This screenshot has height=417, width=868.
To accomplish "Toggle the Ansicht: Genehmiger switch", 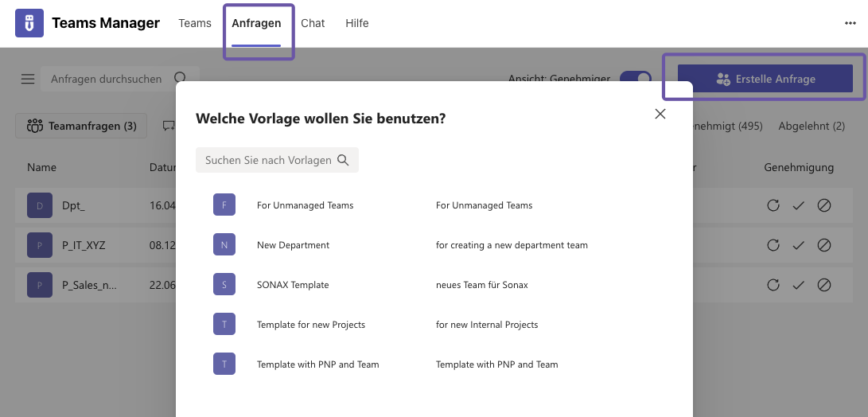I will pos(636,78).
